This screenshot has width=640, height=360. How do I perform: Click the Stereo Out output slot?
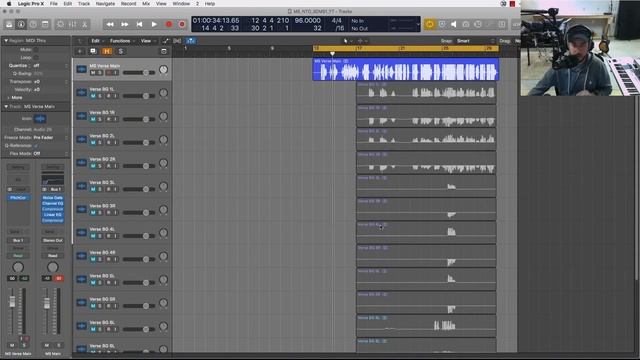pos(53,240)
